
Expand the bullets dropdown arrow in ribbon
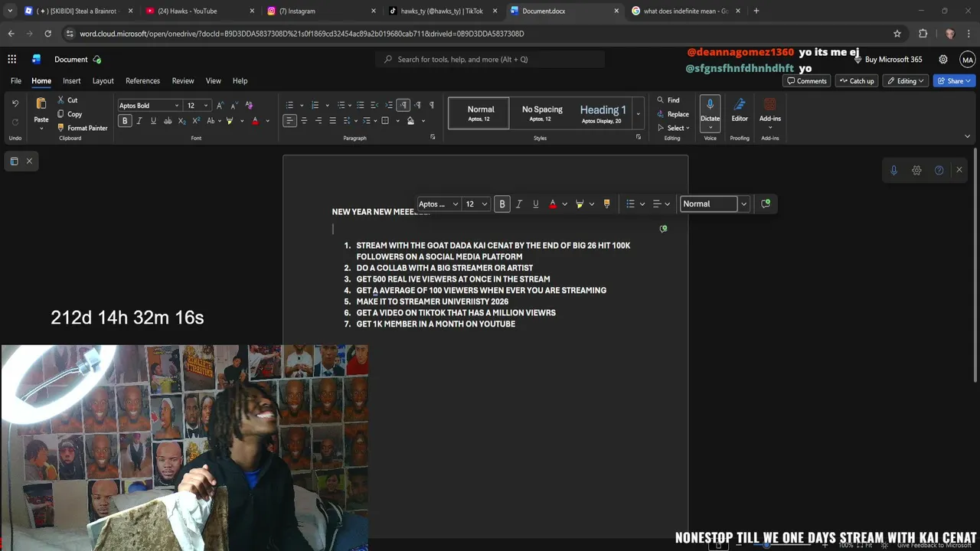click(302, 106)
